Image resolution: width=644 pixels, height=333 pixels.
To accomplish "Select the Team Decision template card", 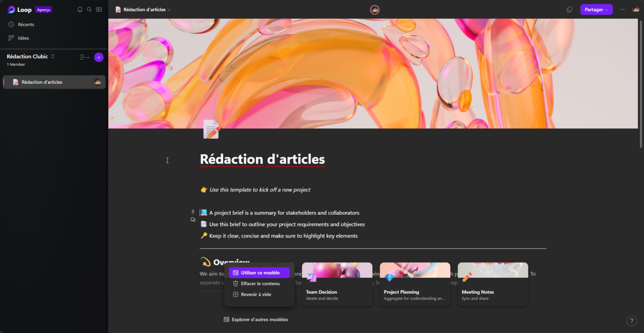I will click(x=337, y=284).
